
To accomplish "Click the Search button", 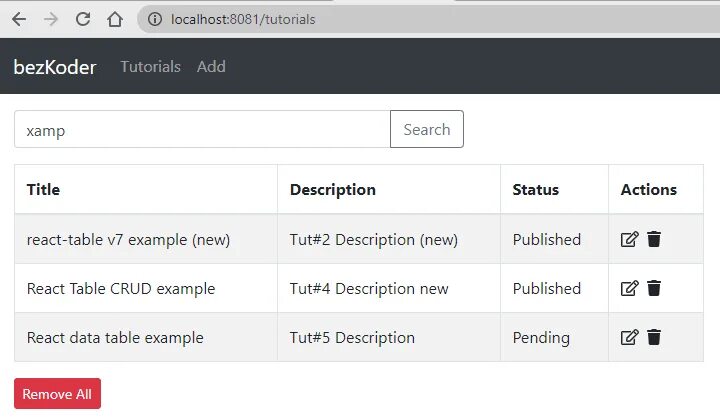I will 427,129.
